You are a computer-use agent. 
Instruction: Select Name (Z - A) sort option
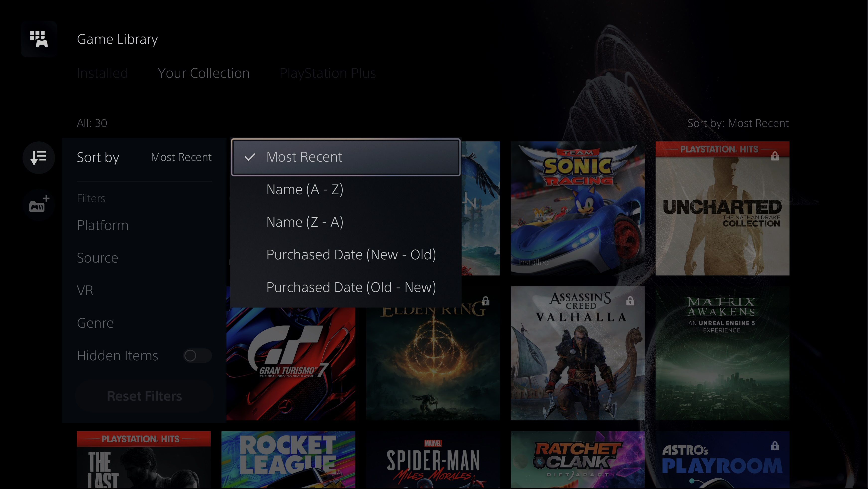click(305, 222)
